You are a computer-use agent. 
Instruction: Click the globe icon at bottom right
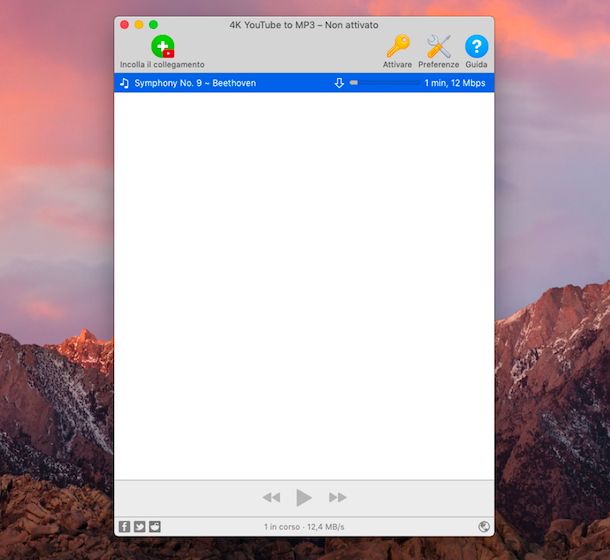(x=484, y=526)
